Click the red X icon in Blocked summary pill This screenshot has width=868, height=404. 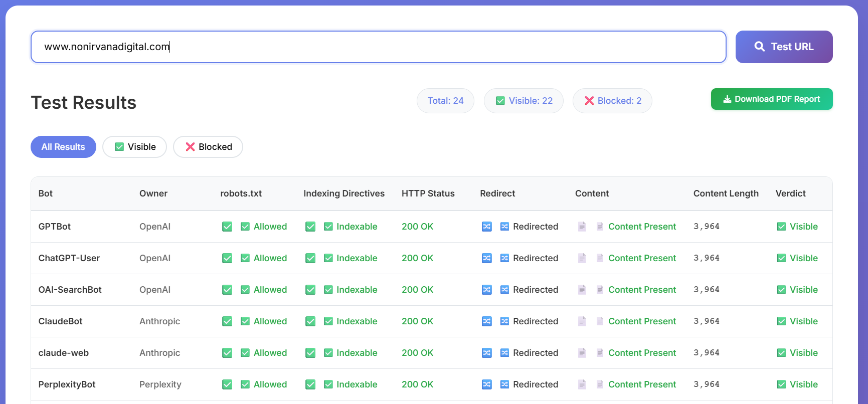589,101
